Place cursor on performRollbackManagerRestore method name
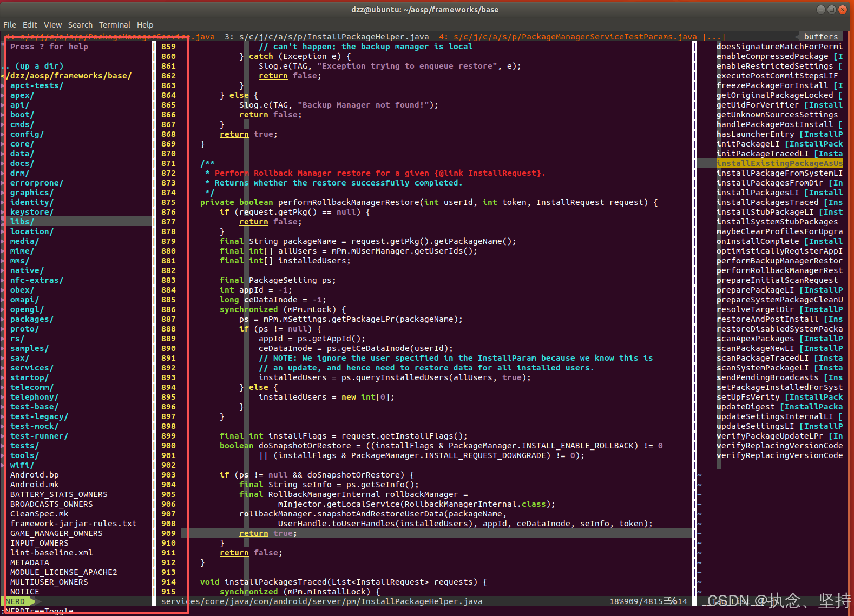The image size is (854, 616). pos(349,202)
